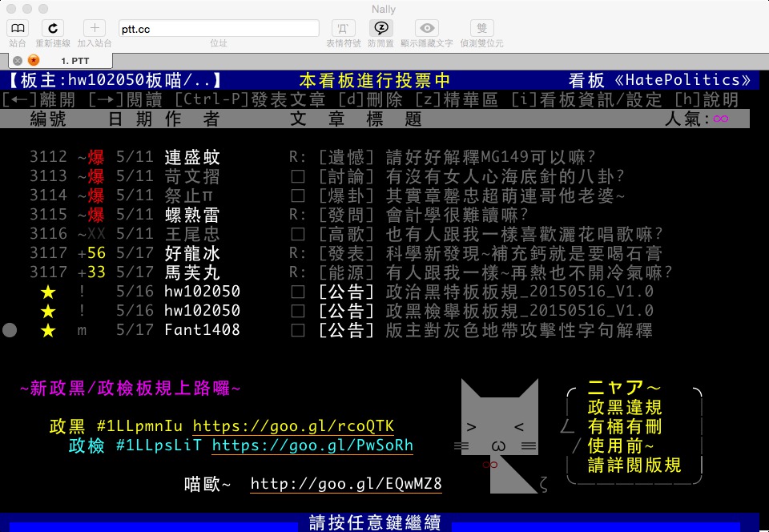Click post title 會計學很難讀嘛
The height and width of the screenshot is (532, 769).
coord(457,215)
